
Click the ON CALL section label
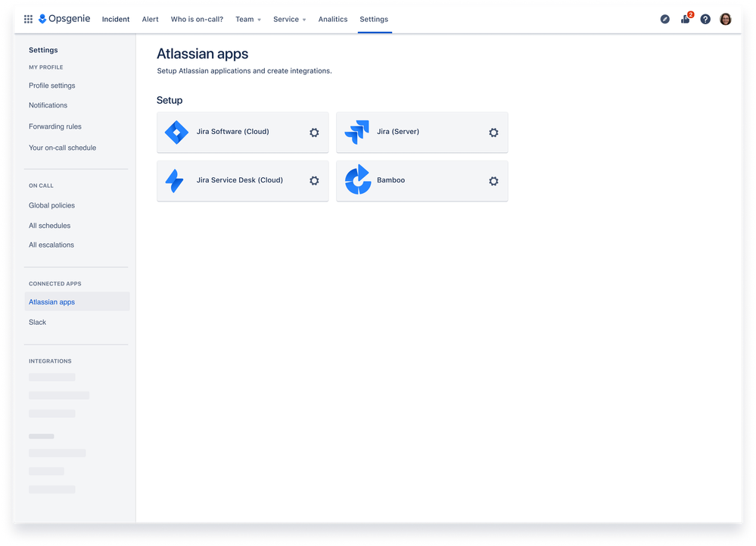coord(41,186)
